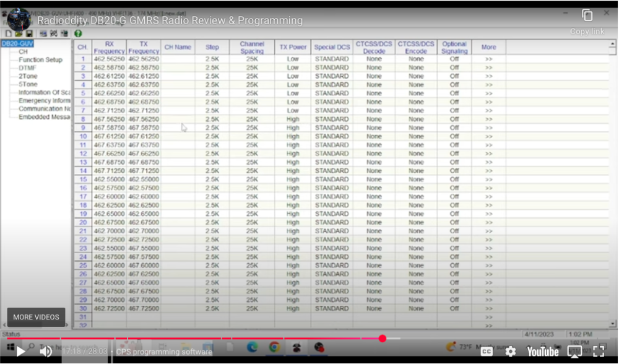Save the current codeplug
This screenshot has width=619, height=364.
pyautogui.click(x=29, y=32)
